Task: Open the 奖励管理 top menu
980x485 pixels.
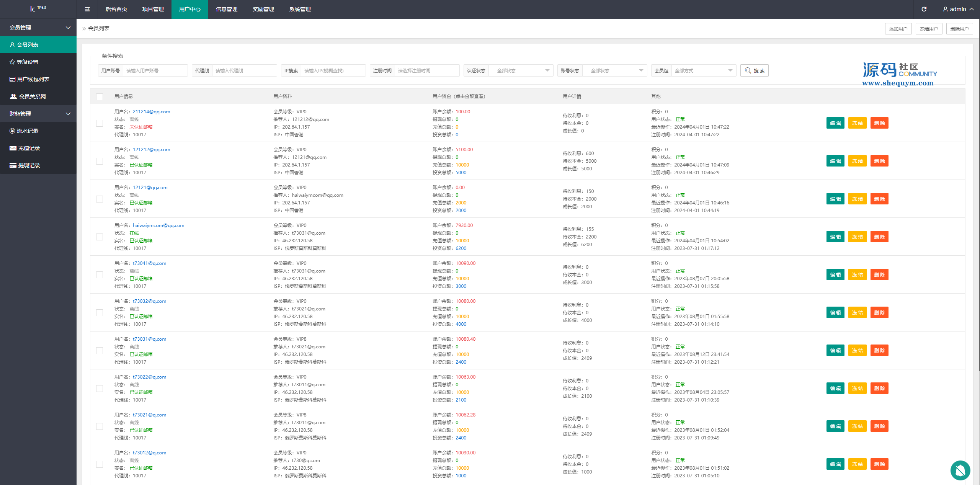Action: coord(263,9)
